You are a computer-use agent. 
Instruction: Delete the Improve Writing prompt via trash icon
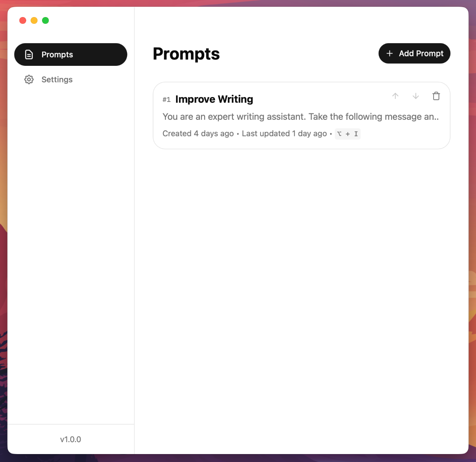coord(436,96)
